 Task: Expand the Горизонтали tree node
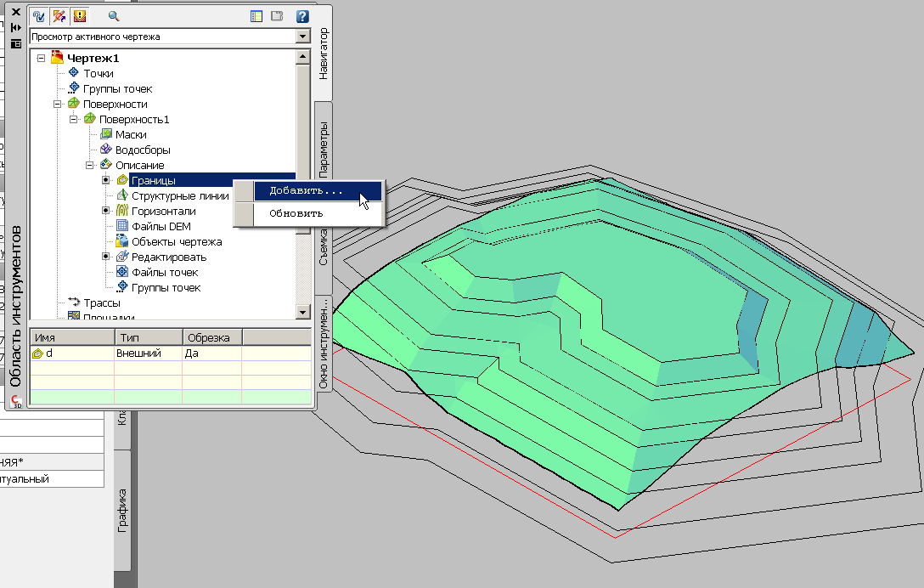coord(106,212)
